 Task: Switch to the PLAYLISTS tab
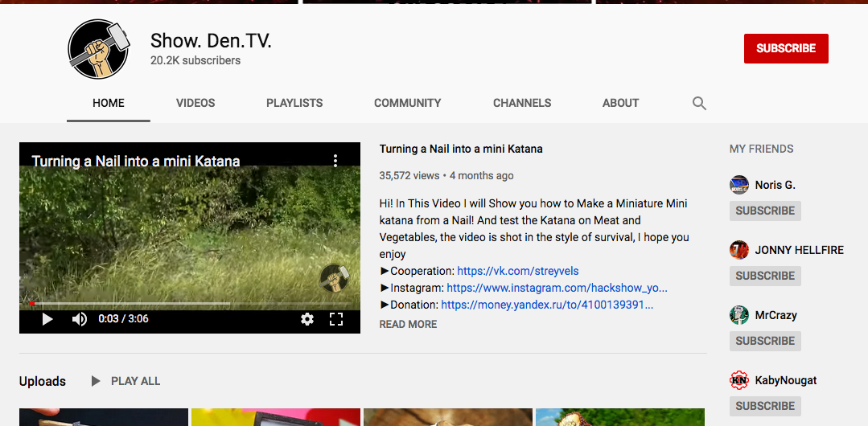[294, 104]
